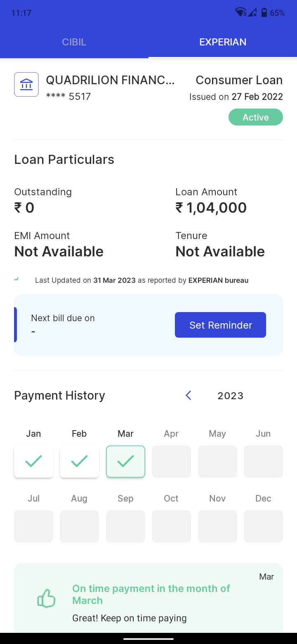Tap the empty April payment tile
The width and height of the screenshot is (297, 644).
click(171, 461)
